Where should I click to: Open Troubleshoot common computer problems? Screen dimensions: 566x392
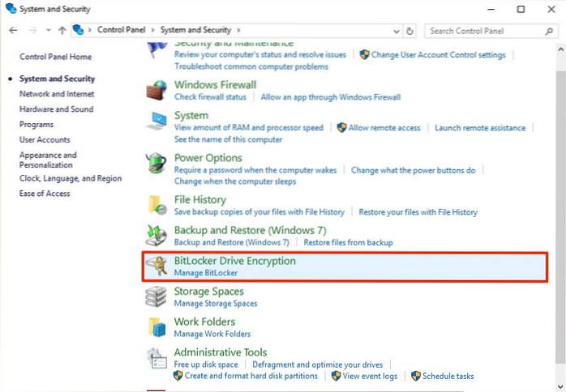pyautogui.click(x=251, y=66)
